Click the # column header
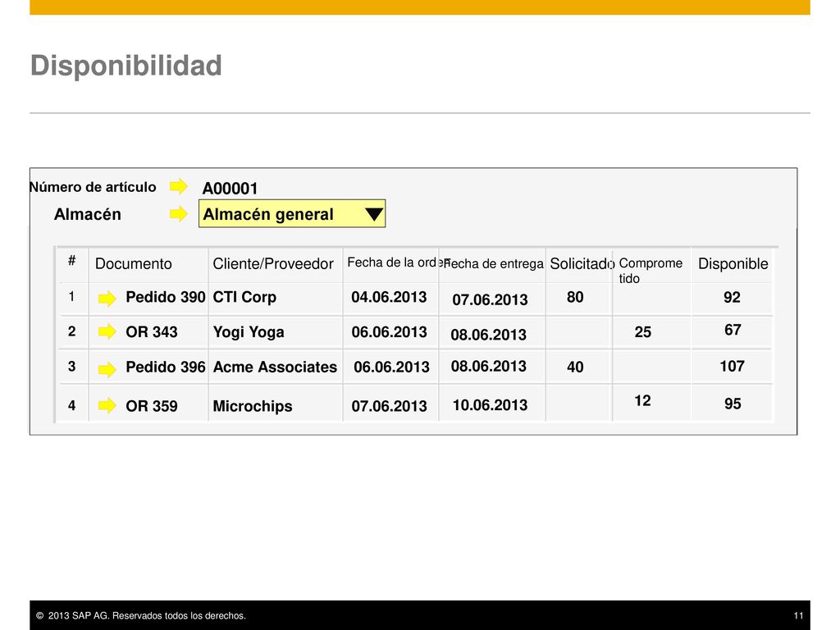840x630 pixels. pos(72,261)
